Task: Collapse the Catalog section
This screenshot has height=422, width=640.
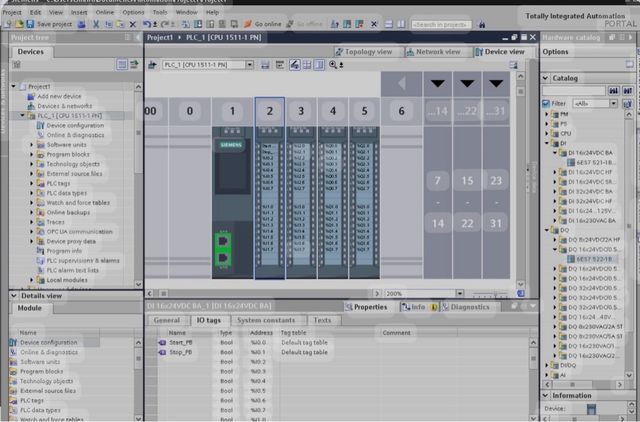Action: 545,78
